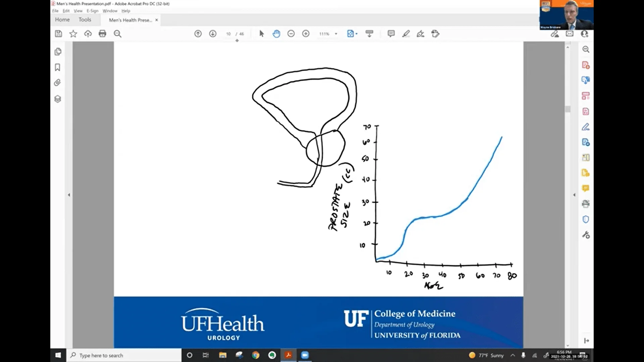The height and width of the screenshot is (362, 644).
Task: Switch to the Home tab
Action: pos(62,20)
